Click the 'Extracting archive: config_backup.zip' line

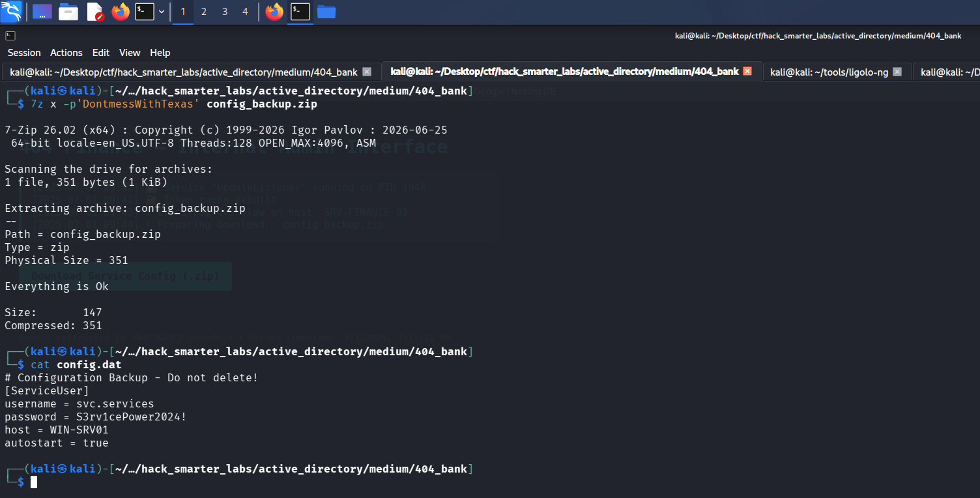(125, 209)
